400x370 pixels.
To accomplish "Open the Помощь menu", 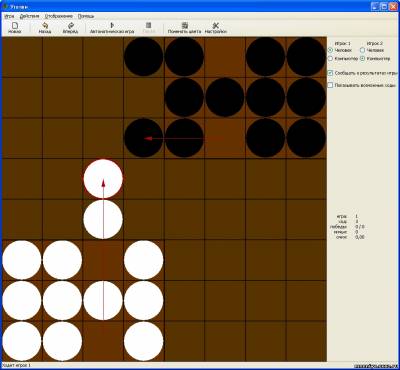I will [86, 16].
